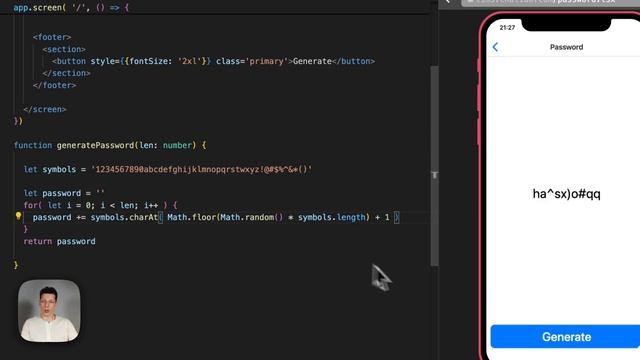Click the for loop line
This screenshot has height=360, width=640.
tap(100, 205)
